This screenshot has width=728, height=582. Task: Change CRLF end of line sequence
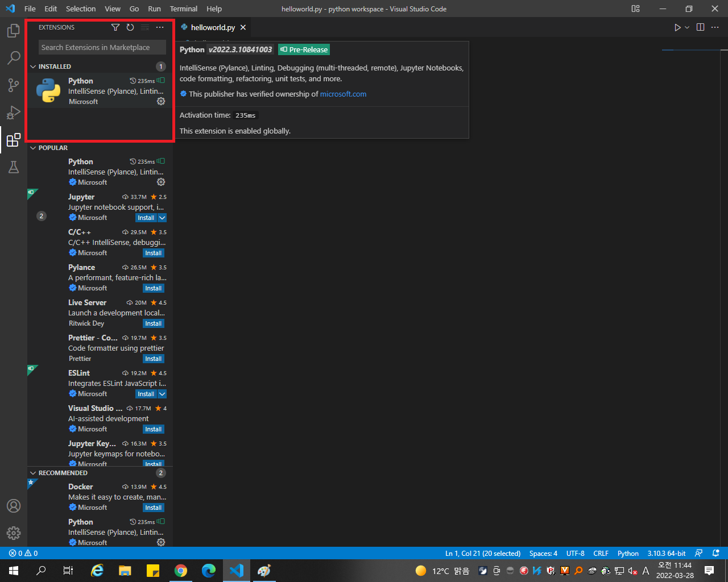(601, 553)
